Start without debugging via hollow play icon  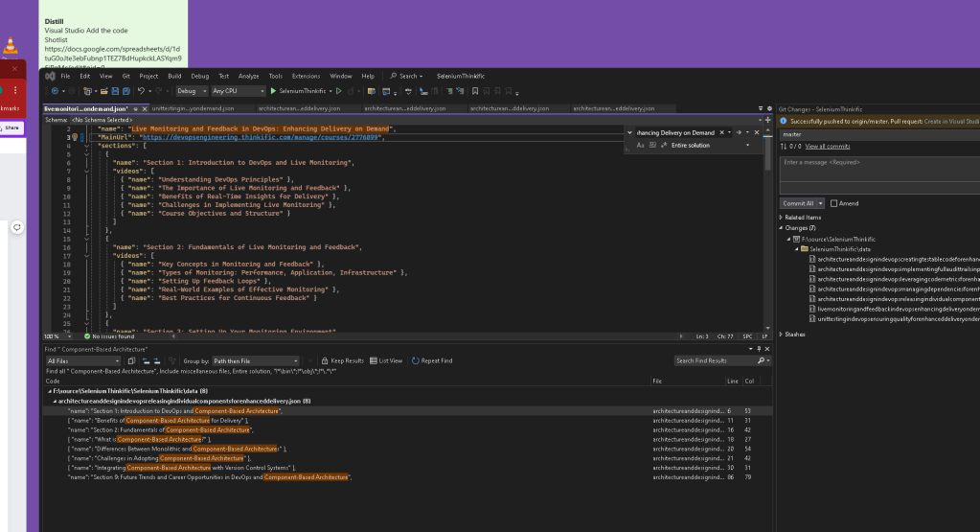(x=339, y=91)
